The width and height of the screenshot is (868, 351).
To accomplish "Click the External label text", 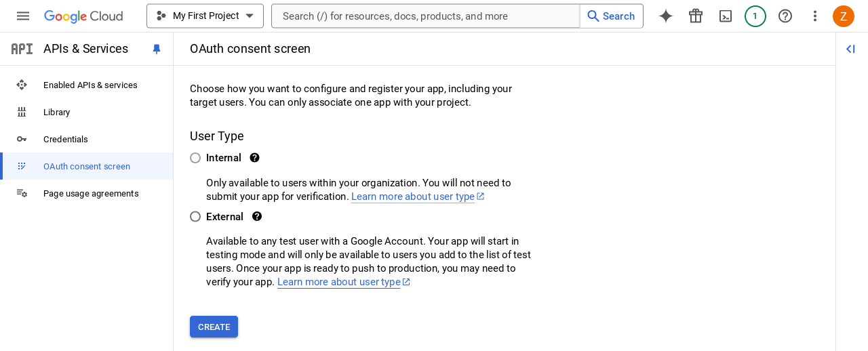I will pyautogui.click(x=224, y=217).
